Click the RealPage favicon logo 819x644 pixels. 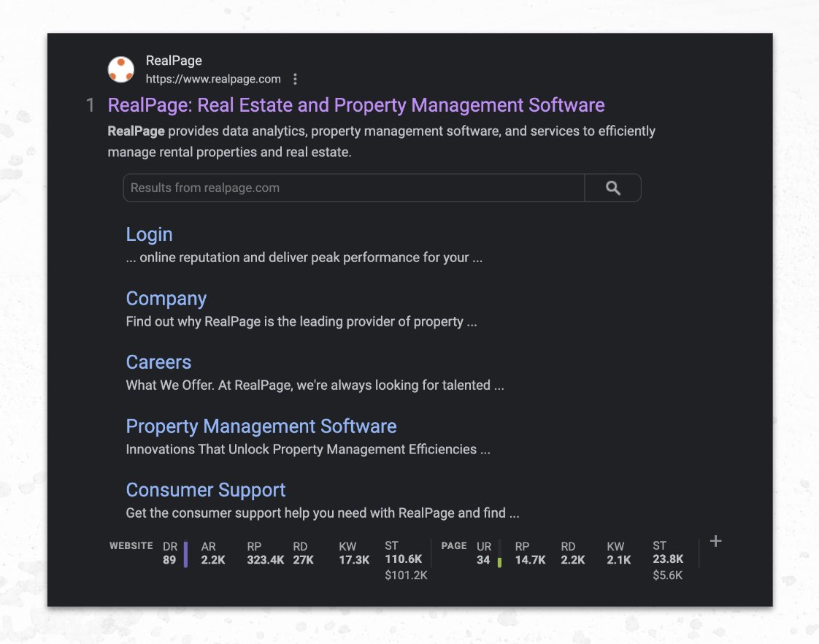click(120, 69)
